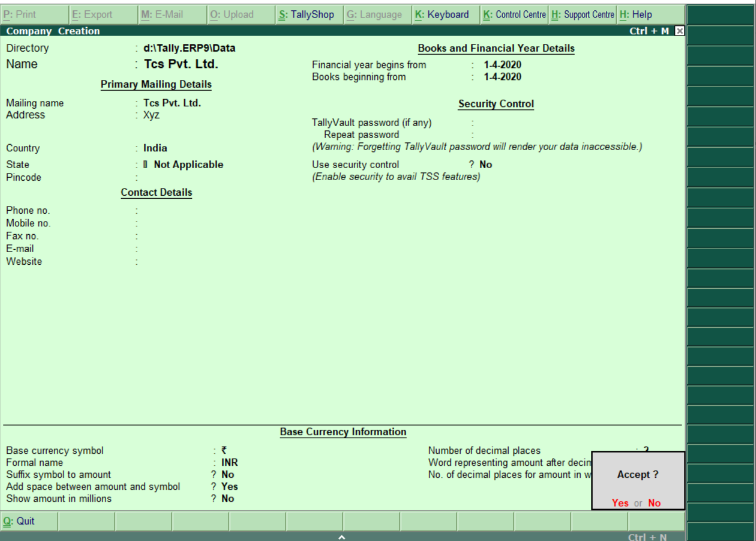Toggle Add space between amount and symbol
This screenshot has height=541, width=756.
[230, 487]
